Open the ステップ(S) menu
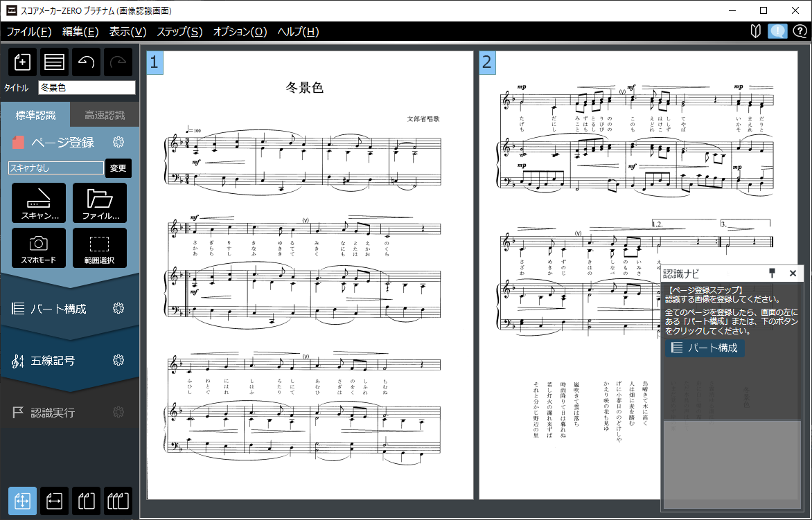812x520 pixels. (179, 32)
